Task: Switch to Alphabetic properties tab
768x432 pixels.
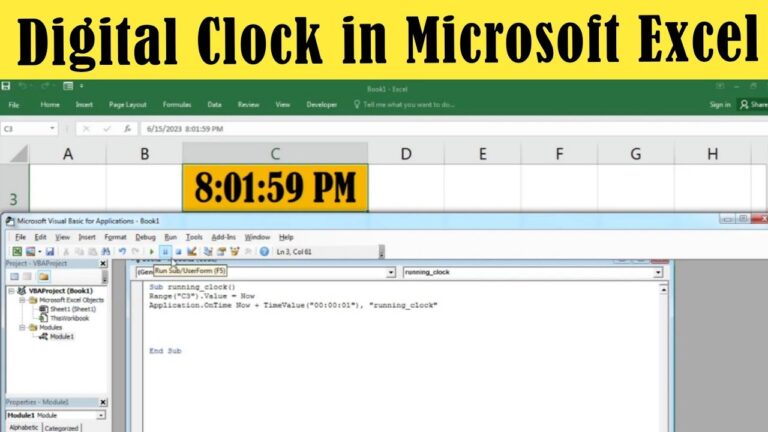Action: point(24,428)
